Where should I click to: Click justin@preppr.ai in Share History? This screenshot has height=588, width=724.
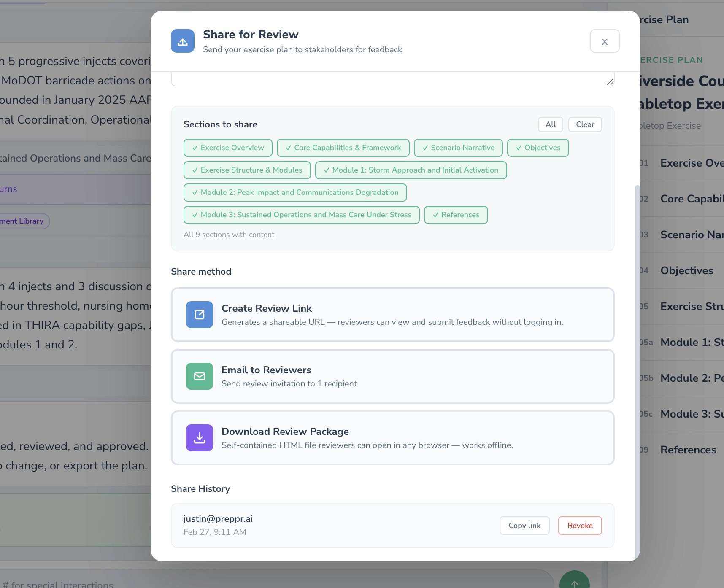(218, 519)
